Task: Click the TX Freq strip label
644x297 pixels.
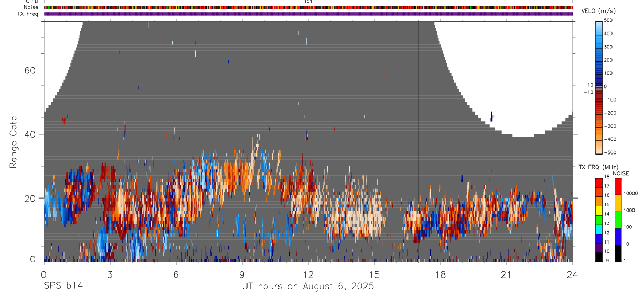Action: (x=28, y=14)
